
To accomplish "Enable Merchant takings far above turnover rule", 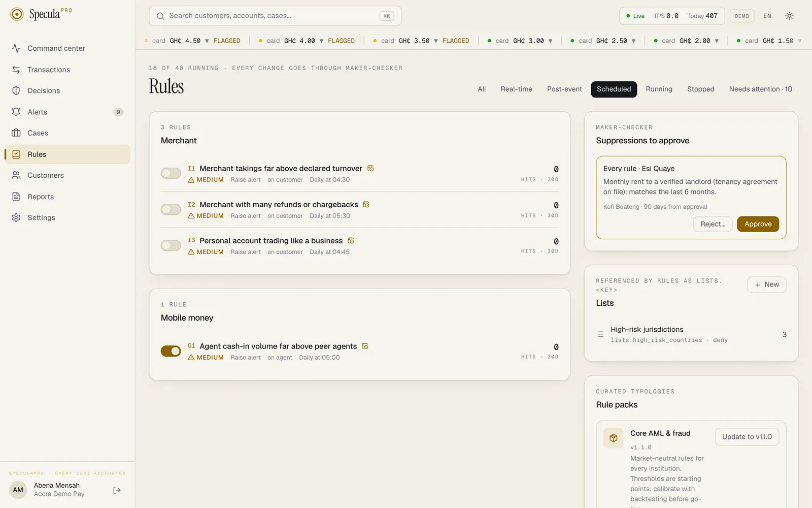I will (x=171, y=174).
